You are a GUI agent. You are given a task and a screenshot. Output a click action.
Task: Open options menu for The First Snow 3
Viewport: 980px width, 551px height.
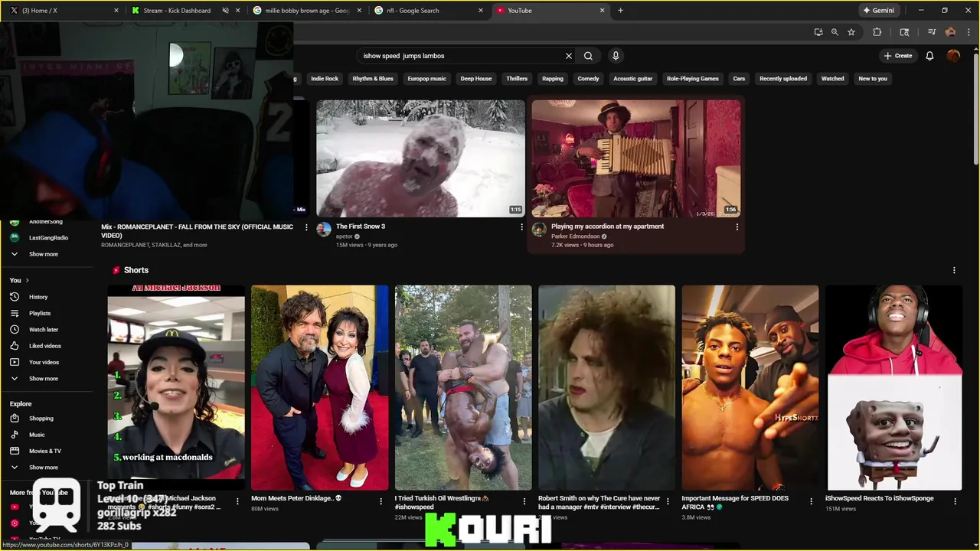tap(522, 227)
